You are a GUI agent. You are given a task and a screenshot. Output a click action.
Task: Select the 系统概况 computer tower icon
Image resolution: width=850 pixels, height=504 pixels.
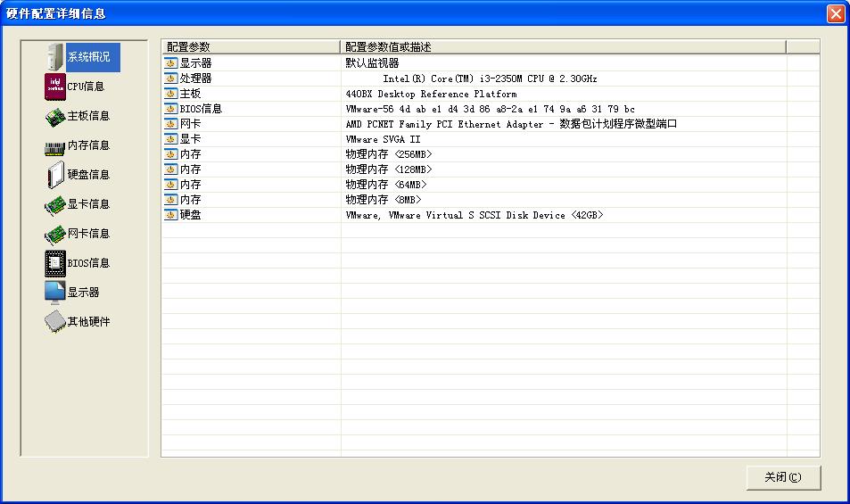point(54,57)
